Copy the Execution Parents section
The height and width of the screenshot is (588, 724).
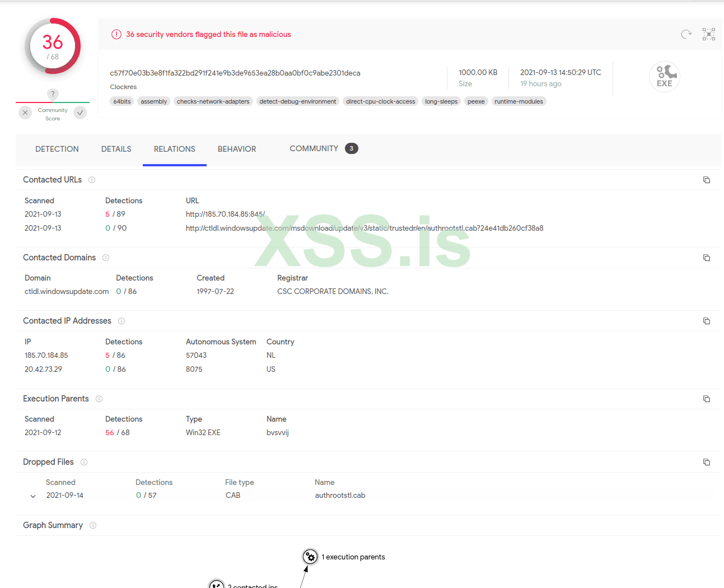click(x=707, y=399)
